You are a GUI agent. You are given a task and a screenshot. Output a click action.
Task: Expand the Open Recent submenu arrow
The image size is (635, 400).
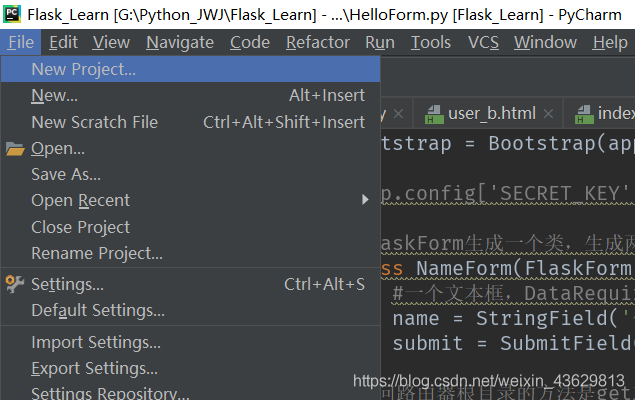coord(365,200)
